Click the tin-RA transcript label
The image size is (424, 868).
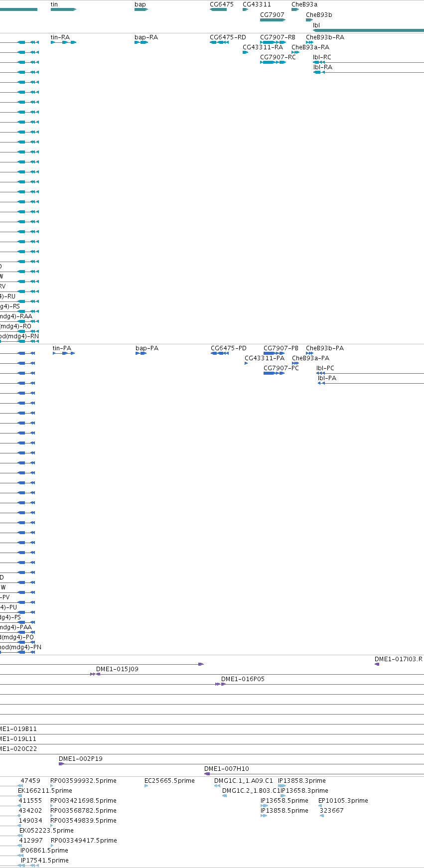coord(60,37)
